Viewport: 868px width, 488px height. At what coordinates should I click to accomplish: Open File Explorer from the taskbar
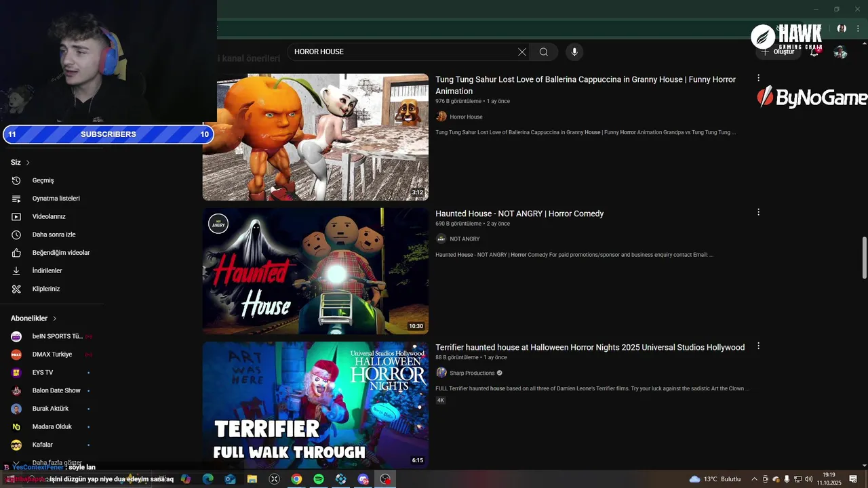[252, 479]
